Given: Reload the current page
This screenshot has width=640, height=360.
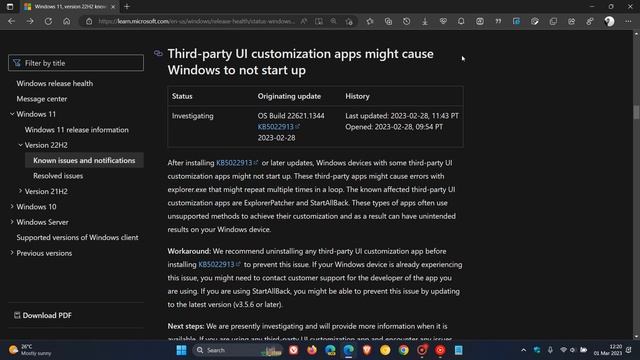Looking at the screenshot, I should 48,21.
